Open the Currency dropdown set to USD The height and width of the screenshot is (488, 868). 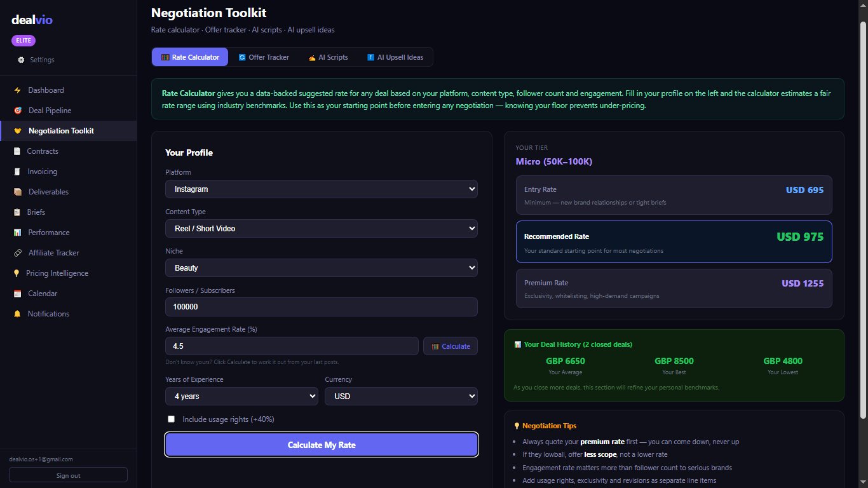(x=400, y=396)
